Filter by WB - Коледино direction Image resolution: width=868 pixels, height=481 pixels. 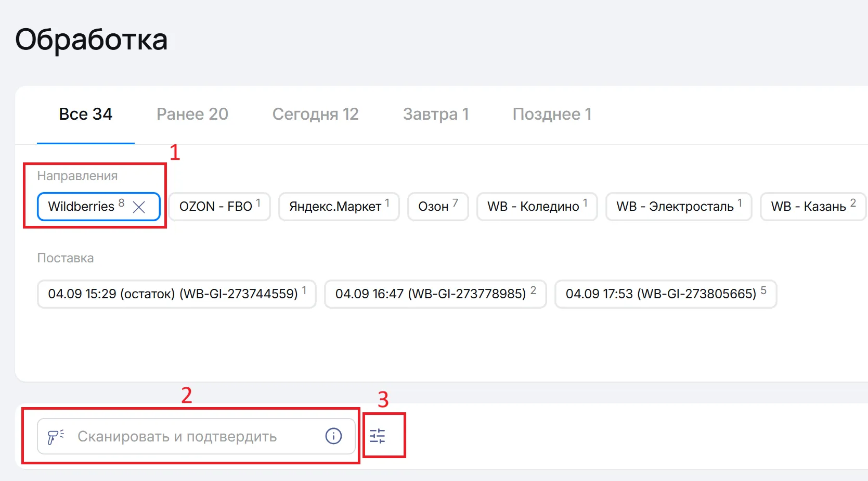point(537,207)
